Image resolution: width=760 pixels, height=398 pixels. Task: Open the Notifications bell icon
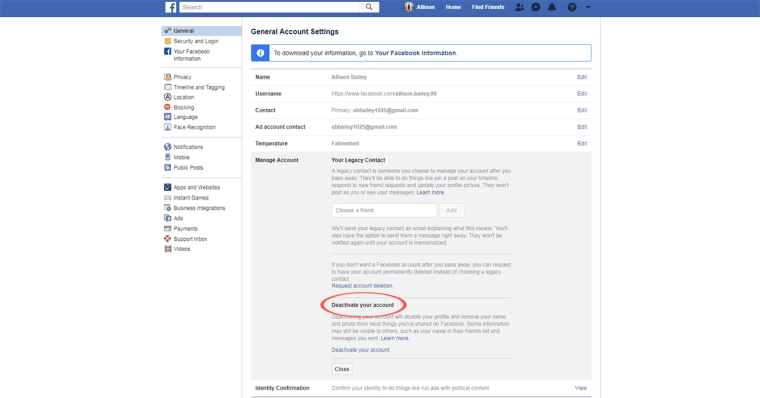point(552,7)
